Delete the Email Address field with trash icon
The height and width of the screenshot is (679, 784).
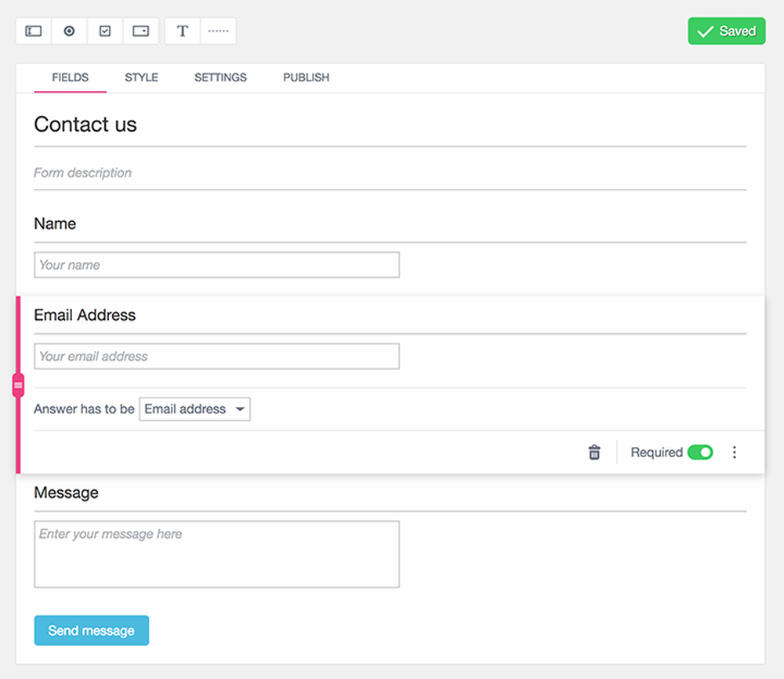594,452
